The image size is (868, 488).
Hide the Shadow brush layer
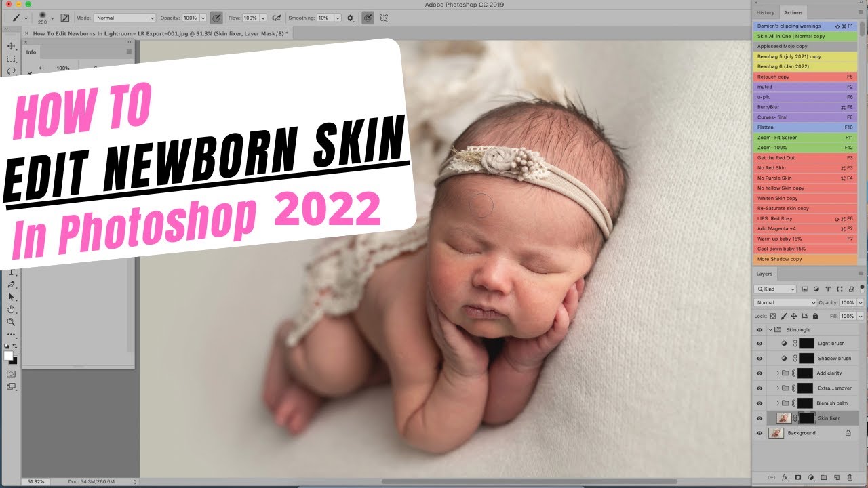point(759,359)
